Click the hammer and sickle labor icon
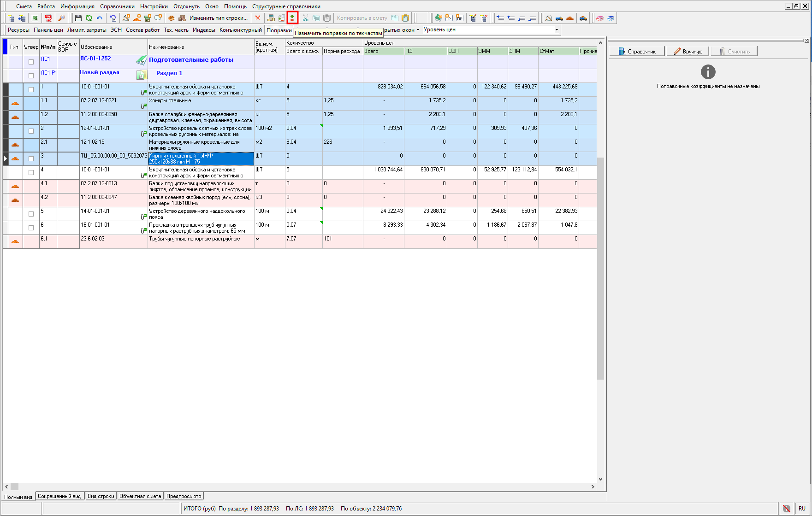Screen dimensions: 812x516 point(549,18)
